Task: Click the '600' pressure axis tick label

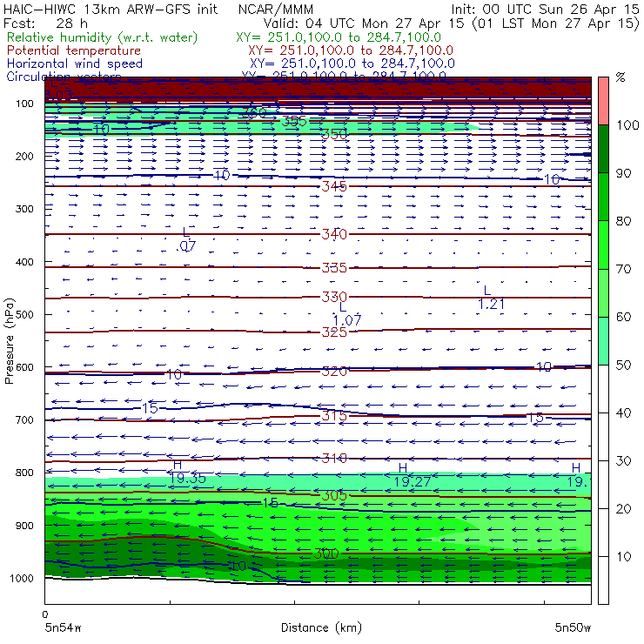Action: [x=24, y=367]
